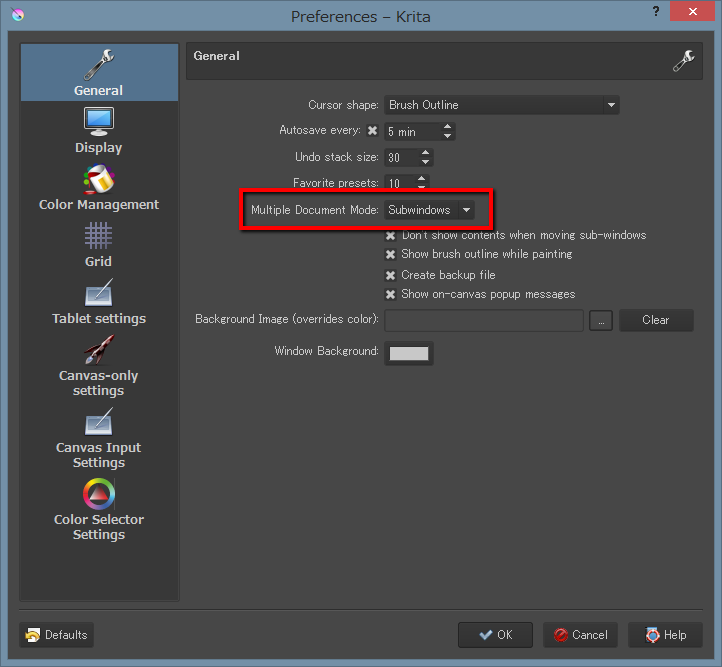
Task: Click the Background Image path field
Action: (x=484, y=320)
